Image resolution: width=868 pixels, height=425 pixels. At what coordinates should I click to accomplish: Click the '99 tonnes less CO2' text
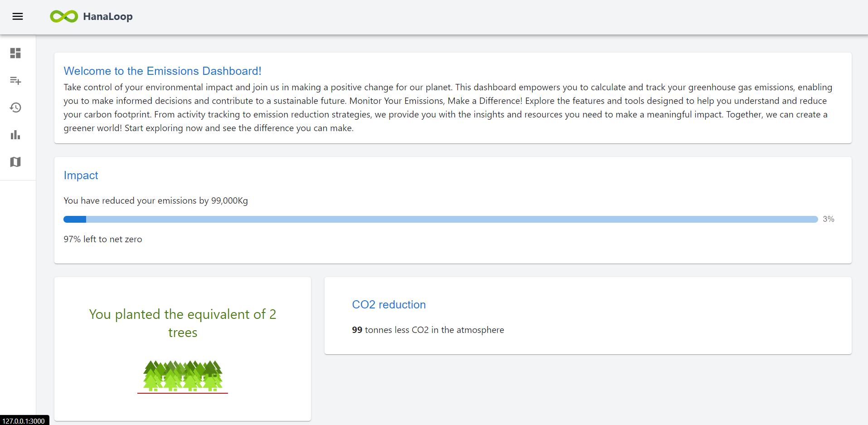click(427, 330)
